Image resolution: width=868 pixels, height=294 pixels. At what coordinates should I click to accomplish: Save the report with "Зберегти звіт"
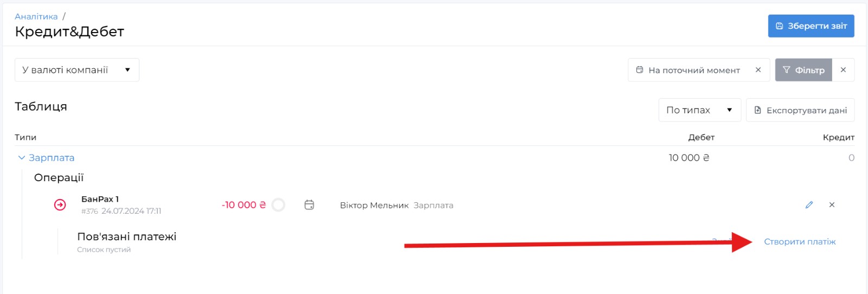pos(811,26)
